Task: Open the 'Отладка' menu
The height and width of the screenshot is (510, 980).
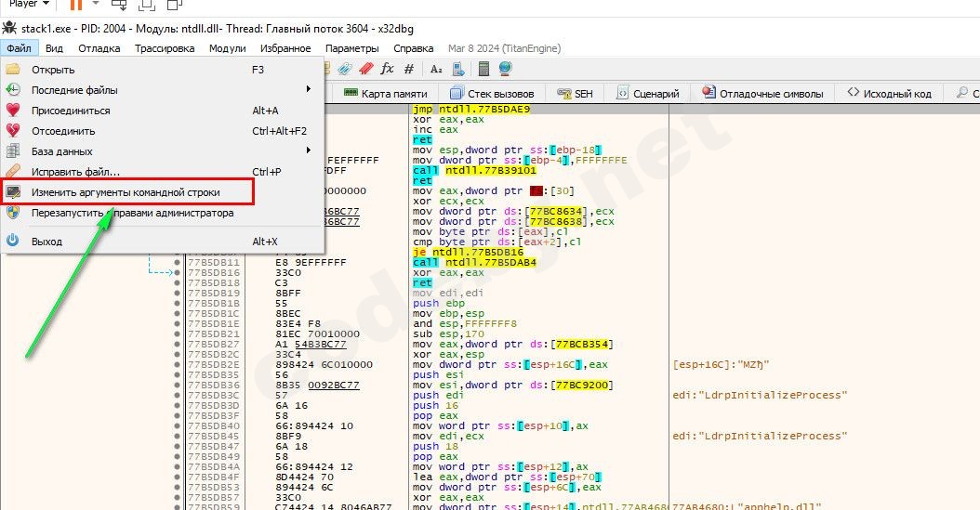Action: tap(99, 48)
